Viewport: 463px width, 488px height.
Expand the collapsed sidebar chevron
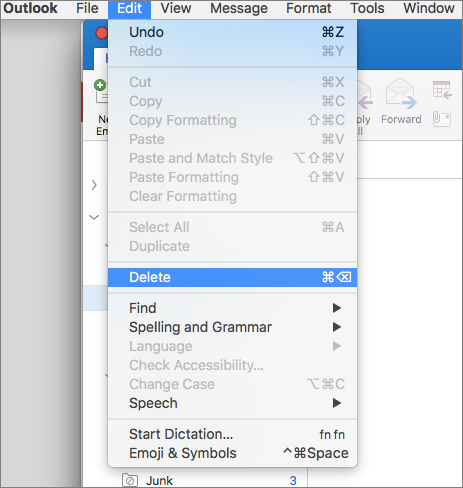click(94, 185)
